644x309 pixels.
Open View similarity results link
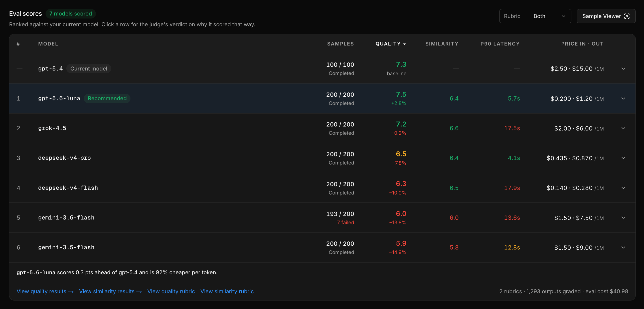[x=110, y=291]
